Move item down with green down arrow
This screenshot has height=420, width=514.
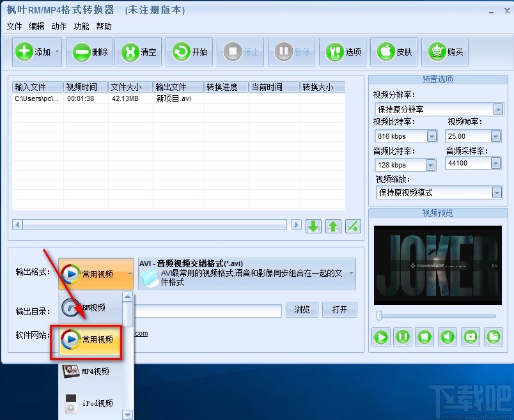[313, 226]
